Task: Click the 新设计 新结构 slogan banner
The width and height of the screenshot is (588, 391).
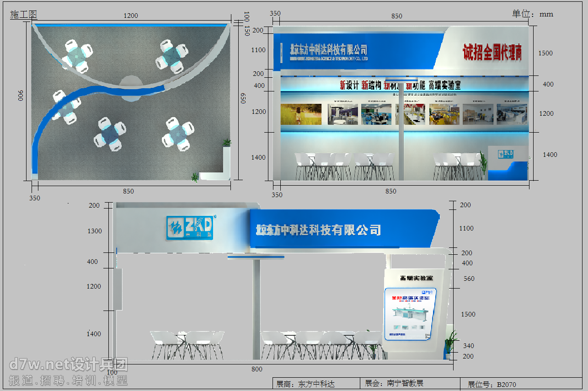Action: 400,85
